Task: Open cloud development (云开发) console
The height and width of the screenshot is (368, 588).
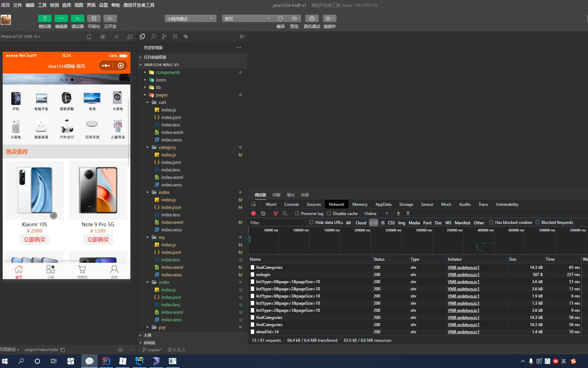Action: (x=110, y=18)
